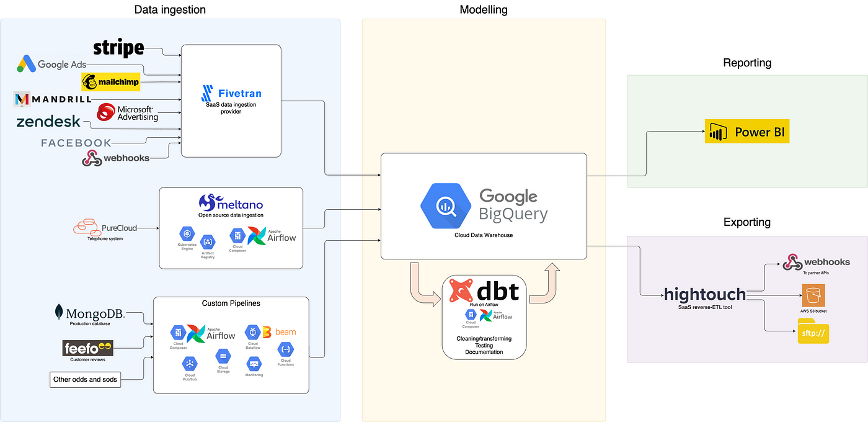Select the 'Custom Pipelines' title
This screenshot has width=868, height=422.
click(231, 303)
